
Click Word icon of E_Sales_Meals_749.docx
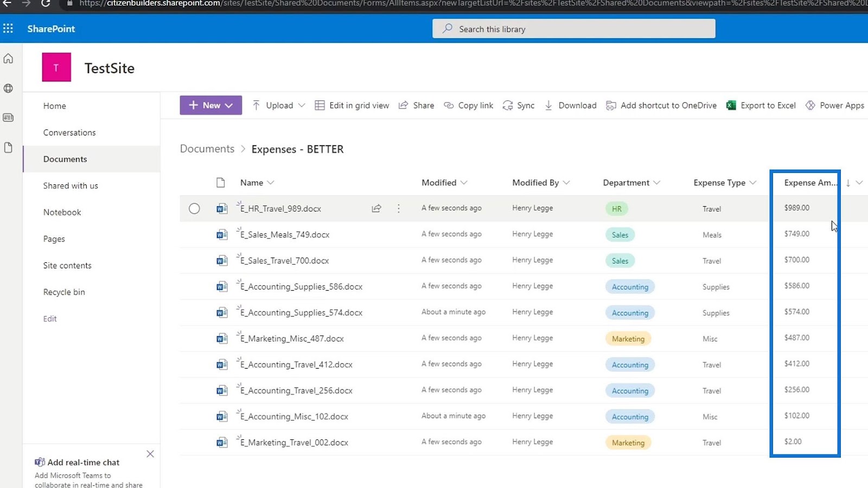(222, 235)
